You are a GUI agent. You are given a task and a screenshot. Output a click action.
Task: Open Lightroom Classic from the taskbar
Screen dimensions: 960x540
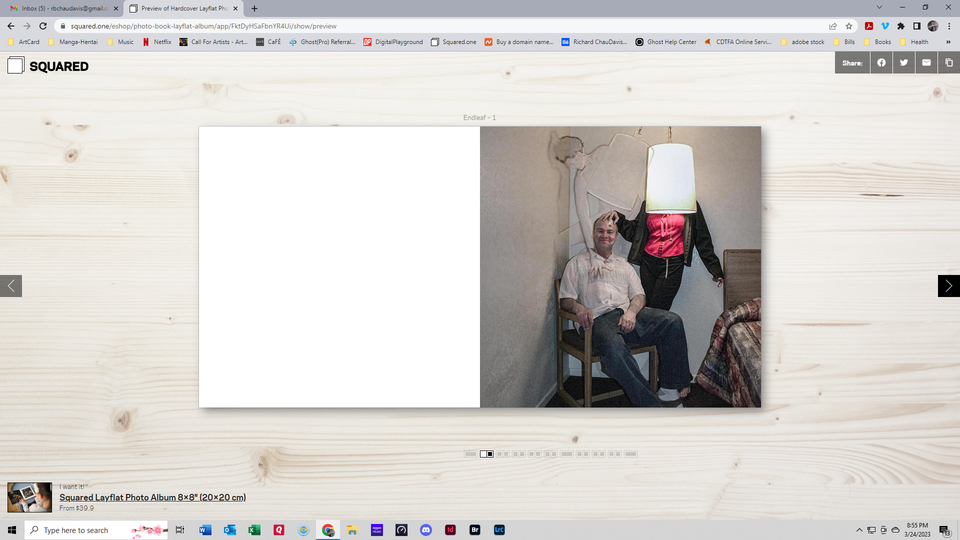pyautogui.click(x=499, y=530)
